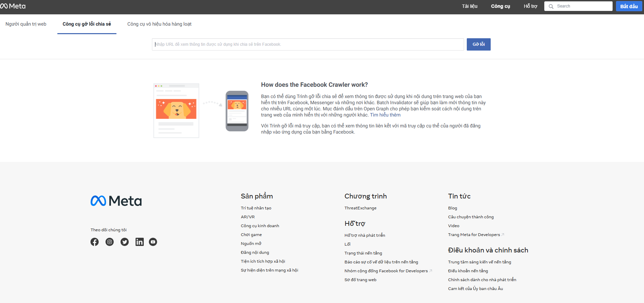Open the ThreatExchange link
This screenshot has width=644, height=303.
point(361,208)
